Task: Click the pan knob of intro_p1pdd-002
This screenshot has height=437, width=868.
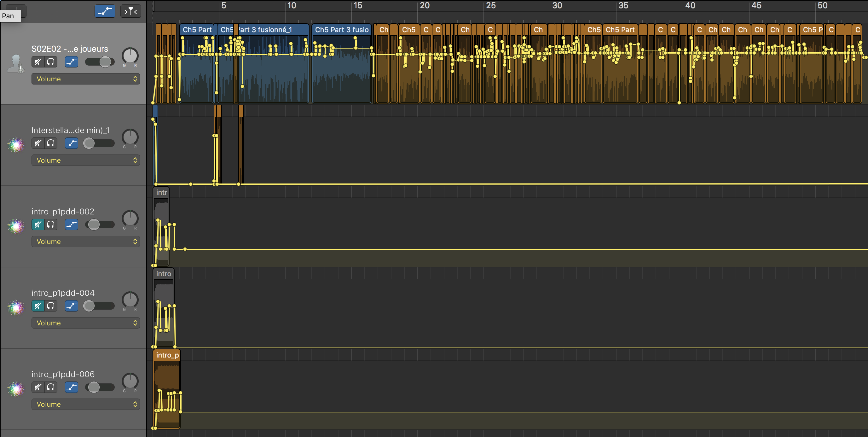Action: point(130,218)
